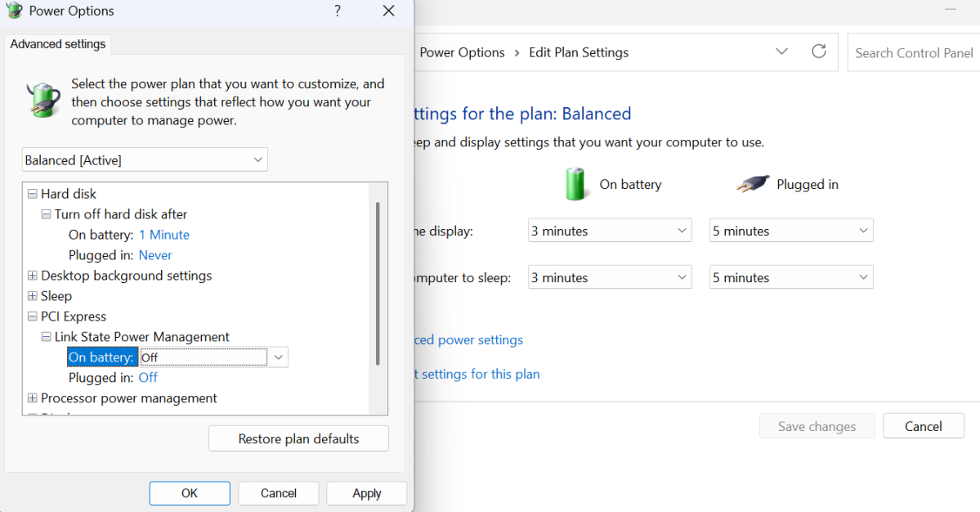Select the Advanced settings tab

(x=58, y=44)
